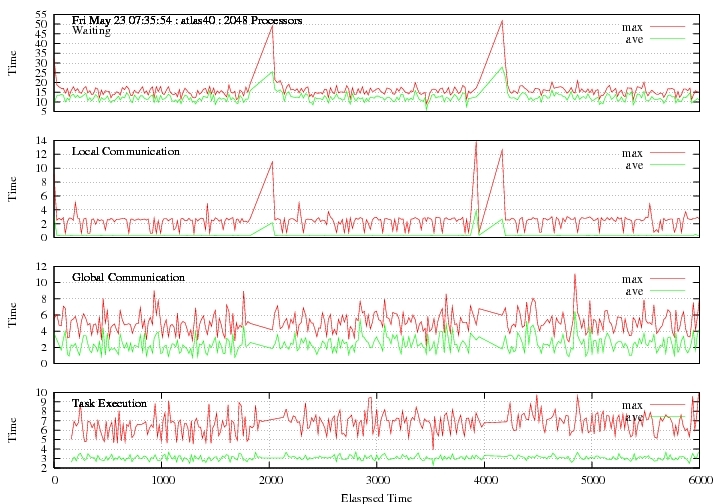Click the 3000 tick label on the bottom axis
Image resolution: width=720 pixels, height=504 pixels.
[376, 479]
